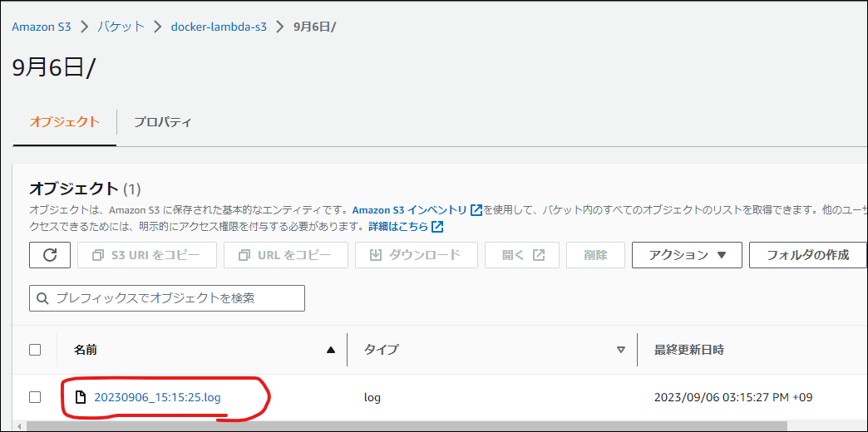
Task: Sort by 名前 column ascending arrow
Action: (331, 350)
